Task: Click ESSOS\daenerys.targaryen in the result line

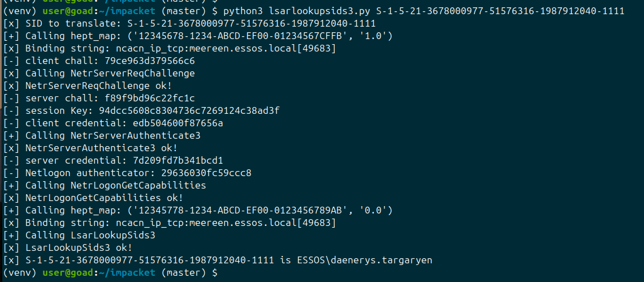Action: click(353, 260)
